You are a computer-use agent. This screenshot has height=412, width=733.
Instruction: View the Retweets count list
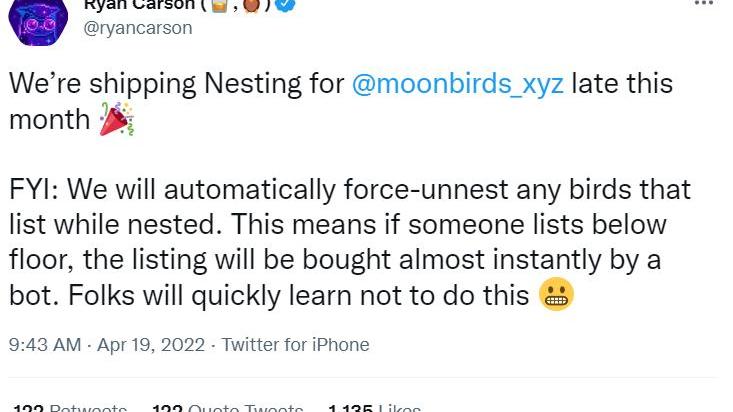70,408
